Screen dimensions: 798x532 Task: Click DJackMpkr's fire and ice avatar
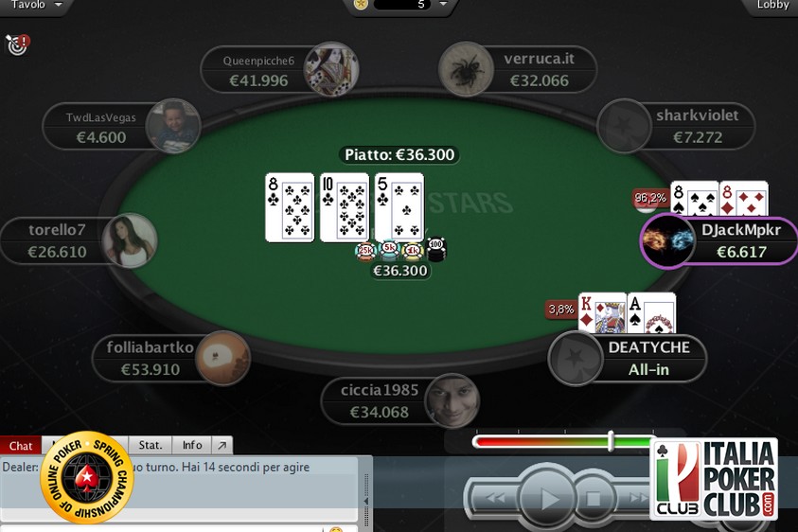pyautogui.click(x=667, y=239)
